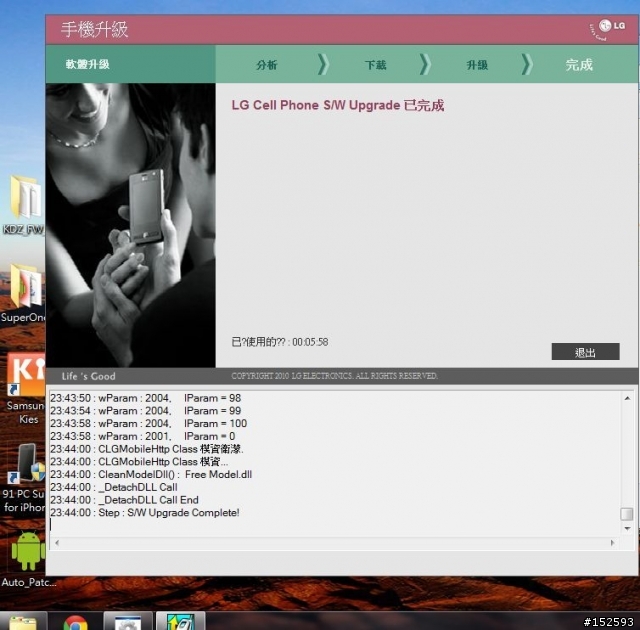This screenshot has width=640, height=630.
Task: Select the 升級 step tab
Action: (477, 65)
